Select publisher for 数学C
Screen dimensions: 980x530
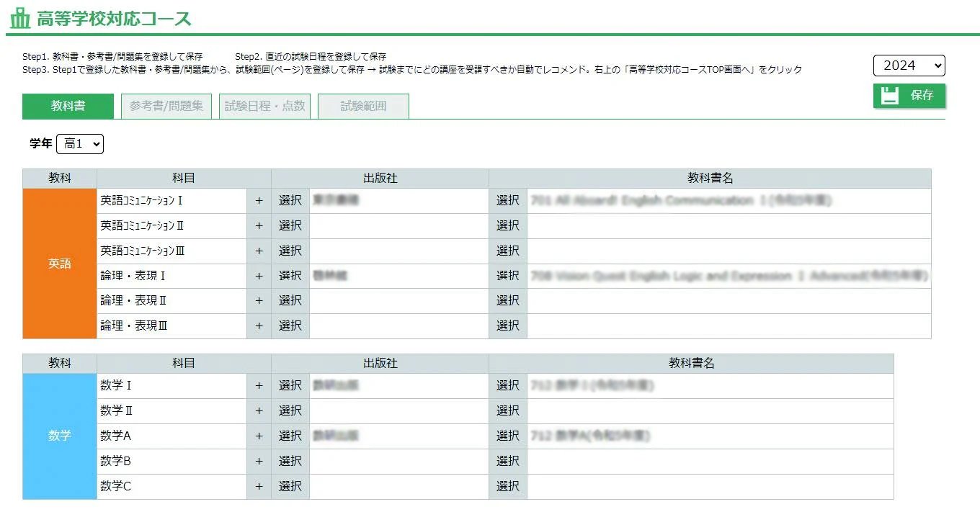290,486
